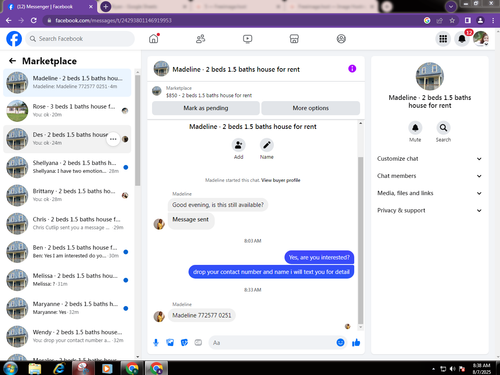Click the More options button

coord(311,108)
